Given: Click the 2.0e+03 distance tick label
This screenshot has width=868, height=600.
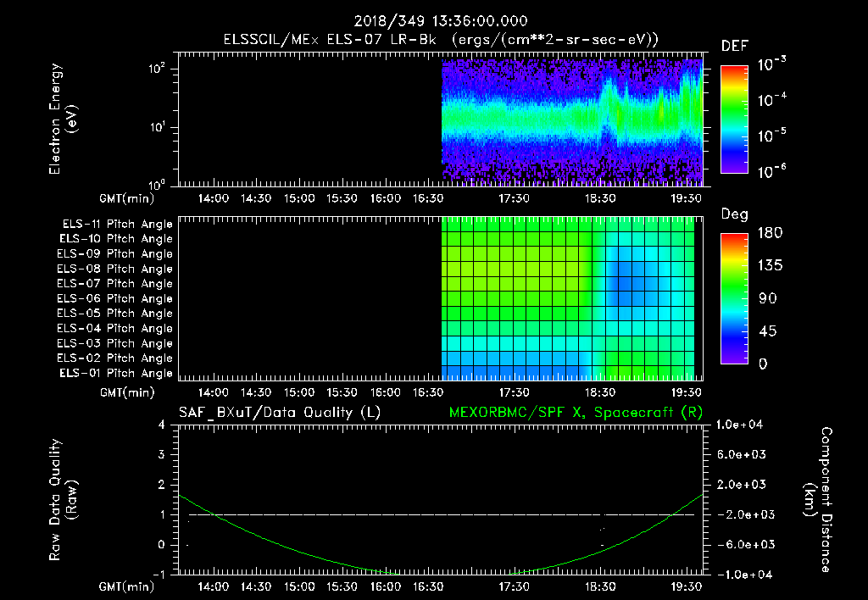Looking at the screenshot, I should tap(742, 484).
